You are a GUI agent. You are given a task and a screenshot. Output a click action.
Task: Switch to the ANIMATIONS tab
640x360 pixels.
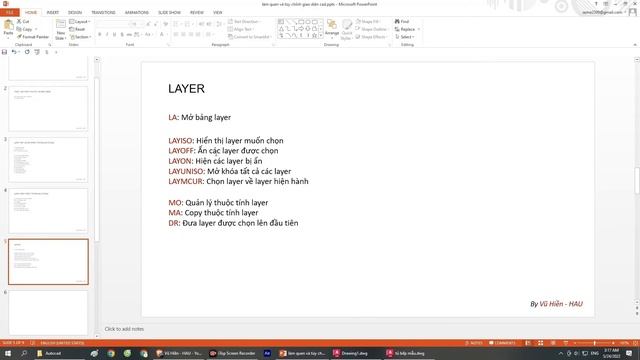[x=137, y=13]
